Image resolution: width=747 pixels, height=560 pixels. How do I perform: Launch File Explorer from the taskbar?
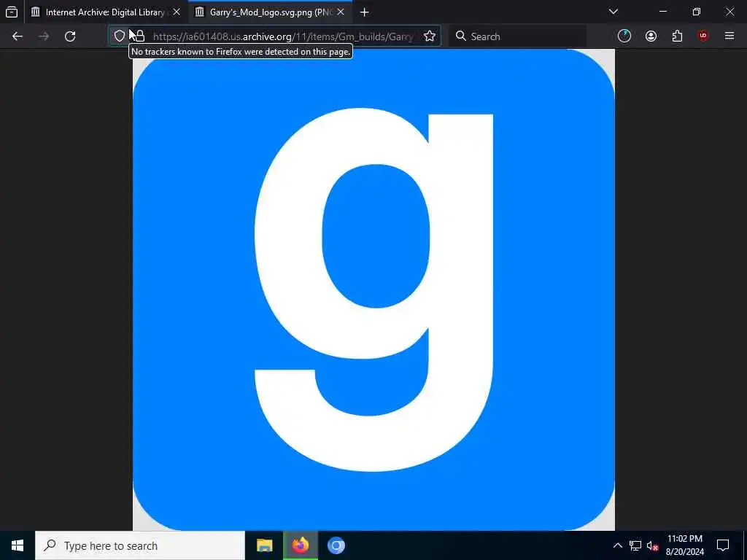264,545
